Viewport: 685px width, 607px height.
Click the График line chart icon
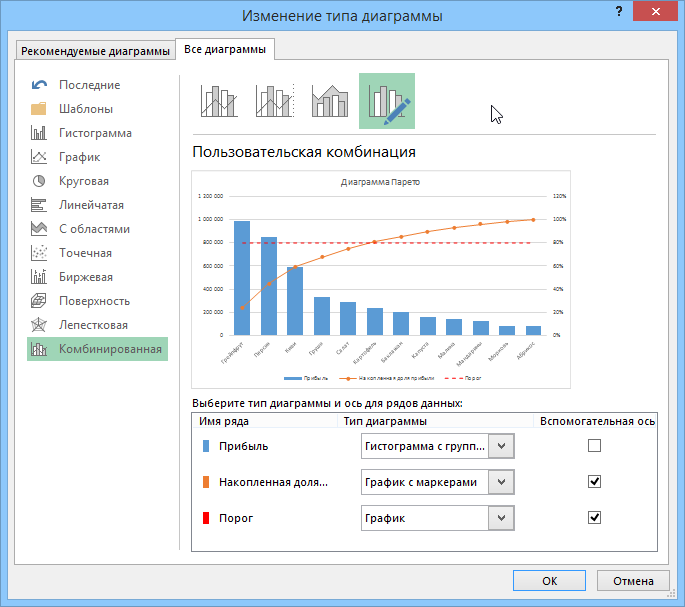(39, 157)
